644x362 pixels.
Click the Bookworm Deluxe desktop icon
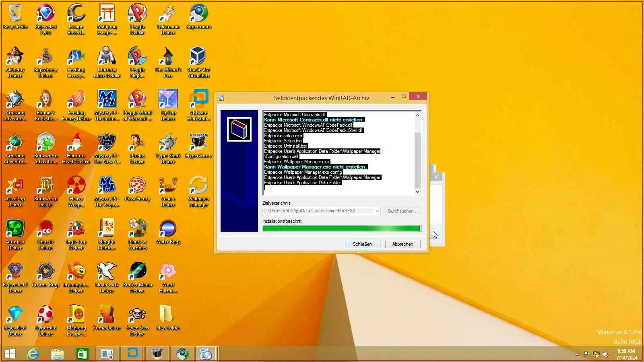point(45,191)
